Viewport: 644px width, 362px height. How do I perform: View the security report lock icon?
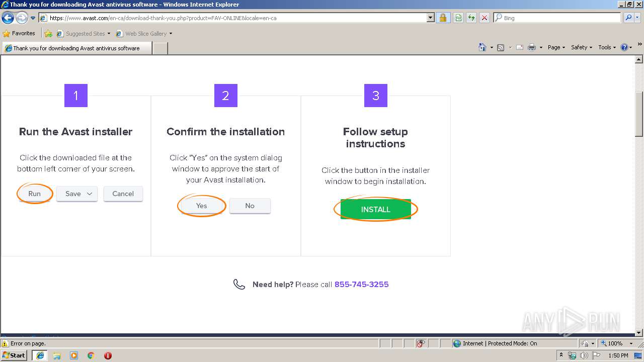(x=443, y=18)
